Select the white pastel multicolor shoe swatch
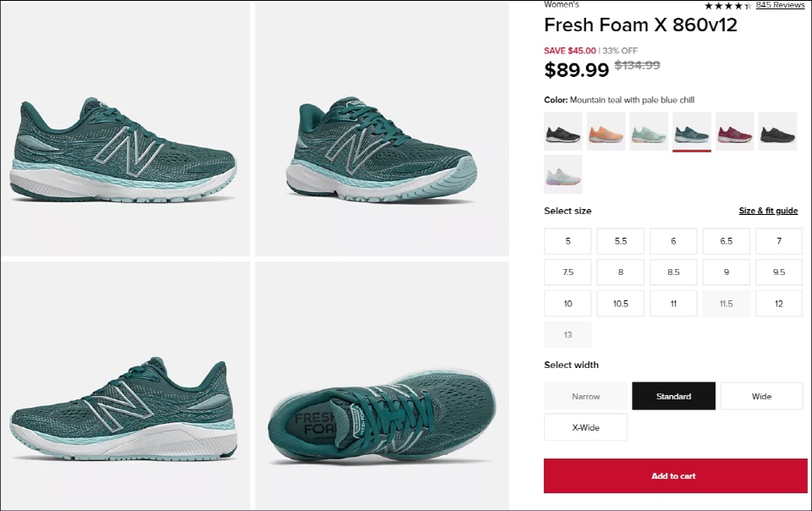The height and width of the screenshot is (511, 812). pyautogui.click(x=563, y=174)
